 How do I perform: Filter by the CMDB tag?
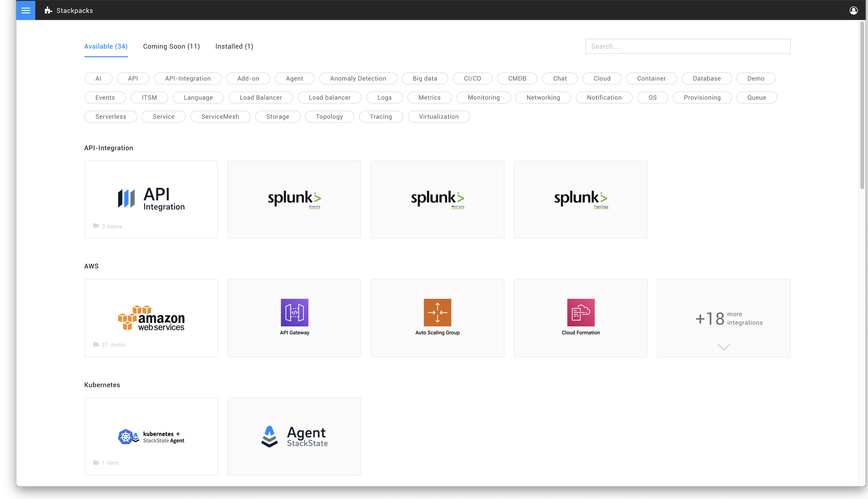tap(517, 78)
